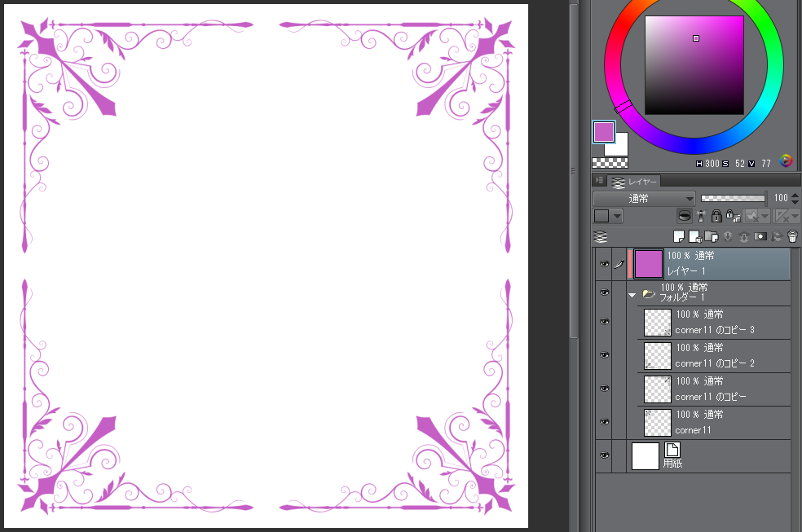The image size is (802, 532).
Task: Click thumbnail of corner11 のコピー 2
Action: point(657,356)
